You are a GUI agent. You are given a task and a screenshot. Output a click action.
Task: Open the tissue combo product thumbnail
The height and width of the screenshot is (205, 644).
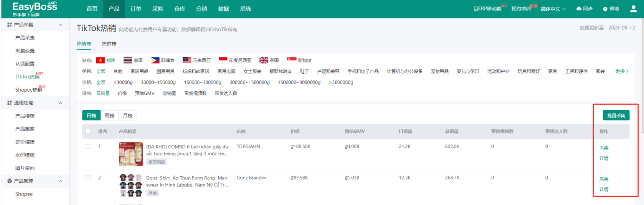click(x=131, y=154)
